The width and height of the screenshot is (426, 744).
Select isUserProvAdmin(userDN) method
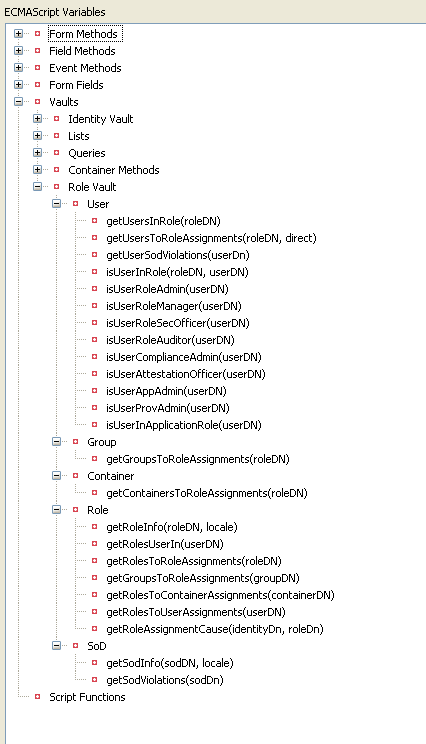click(x=167, y=408)
